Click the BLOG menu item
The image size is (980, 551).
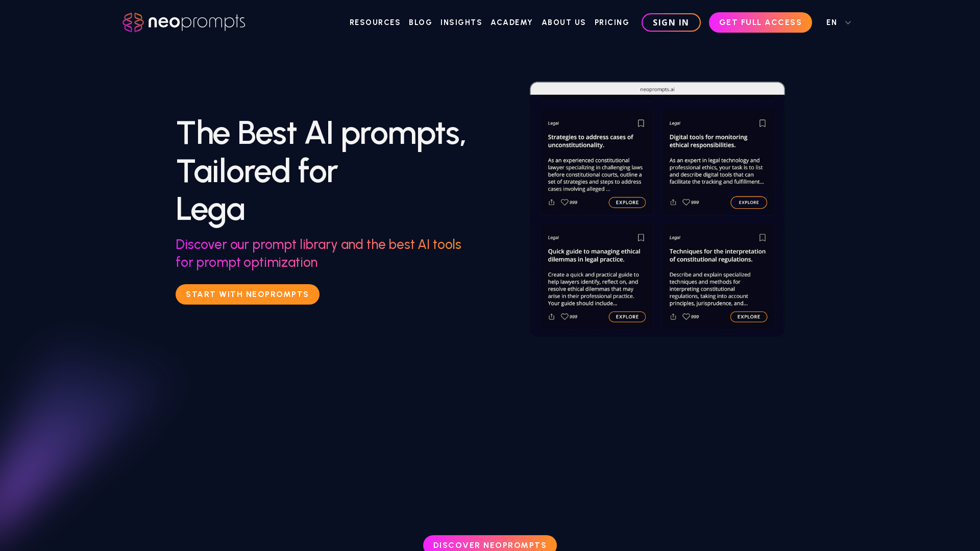(x=420, y=22)
